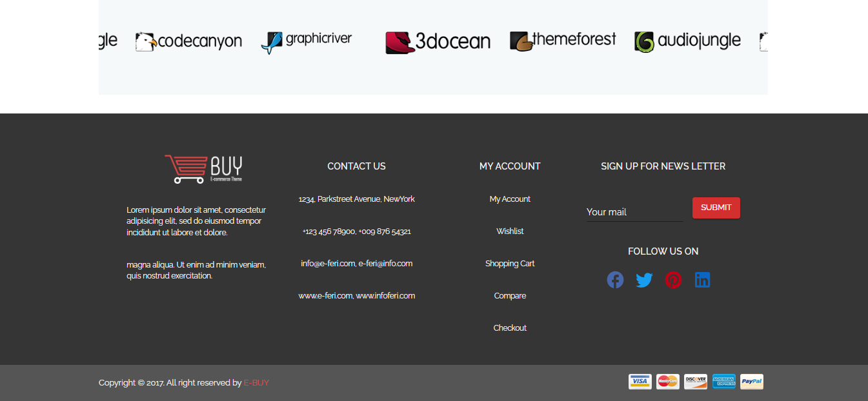This screenshot has width=868, height=401.
Task: Click the American Express icon
Action: [724, 381]
